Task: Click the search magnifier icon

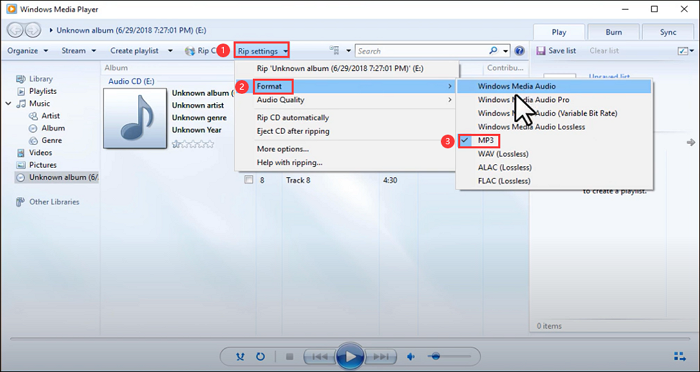Action: (x=493, y=51)
